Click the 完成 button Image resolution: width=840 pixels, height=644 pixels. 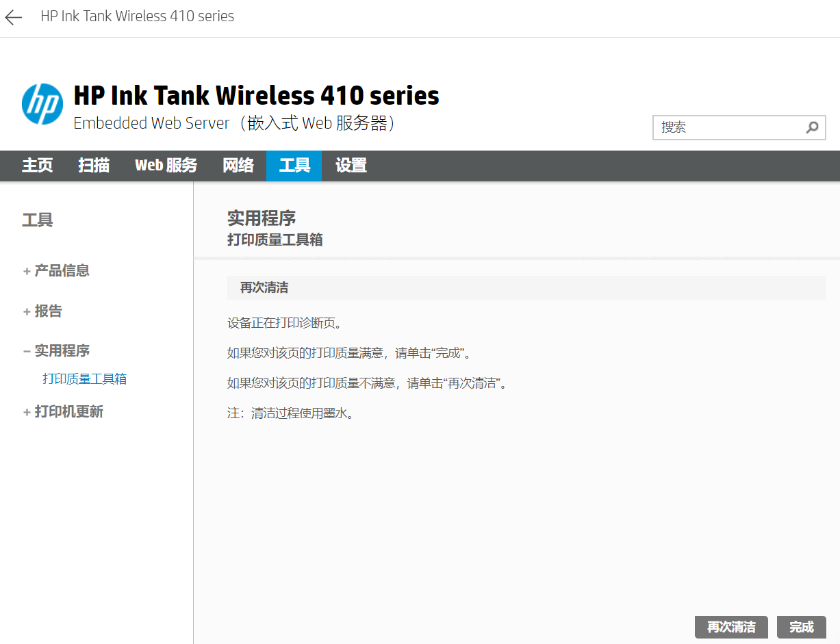pos(801,627)
